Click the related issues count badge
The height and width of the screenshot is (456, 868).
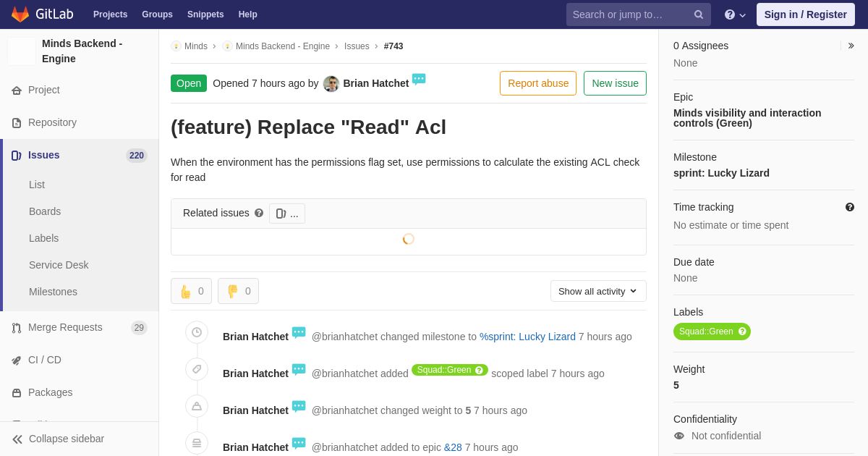pyautogui.click(x=287, y=214)
